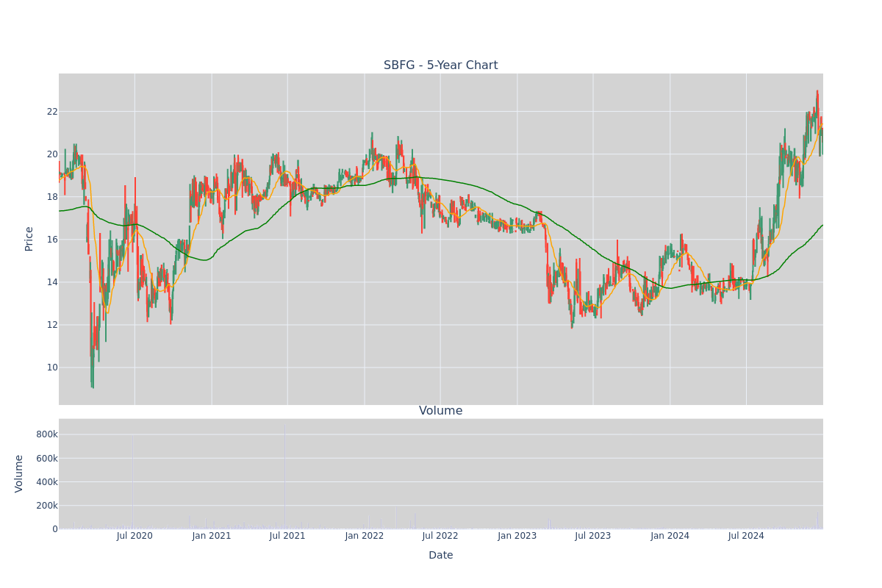The image size is (882, 588).
Task: Click the Jan 2023 date tick label
Action: click(517, 536)
